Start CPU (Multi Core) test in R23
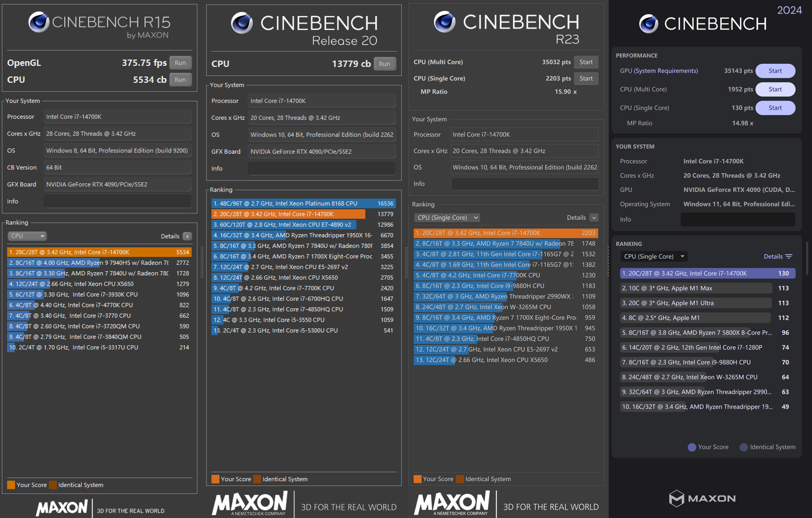The width and height of the screenshot is (812, 518). 586,62
